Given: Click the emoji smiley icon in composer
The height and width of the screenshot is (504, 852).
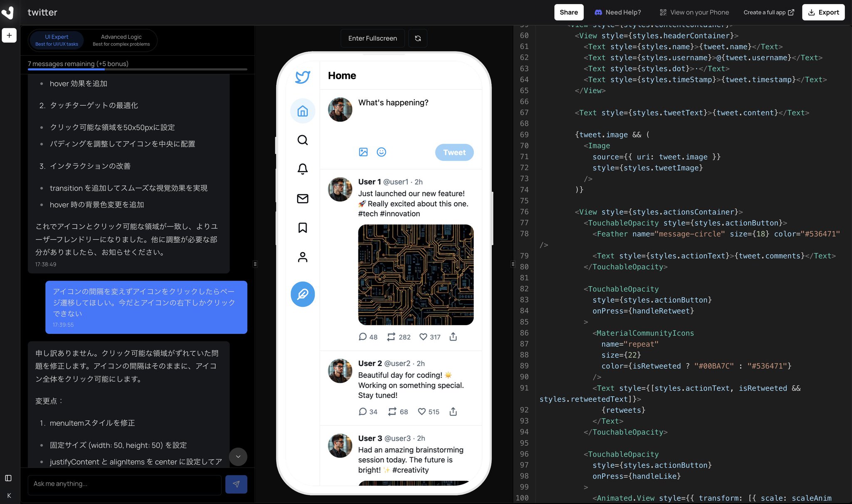Looking at the screenshot, I should pos(381,152).
